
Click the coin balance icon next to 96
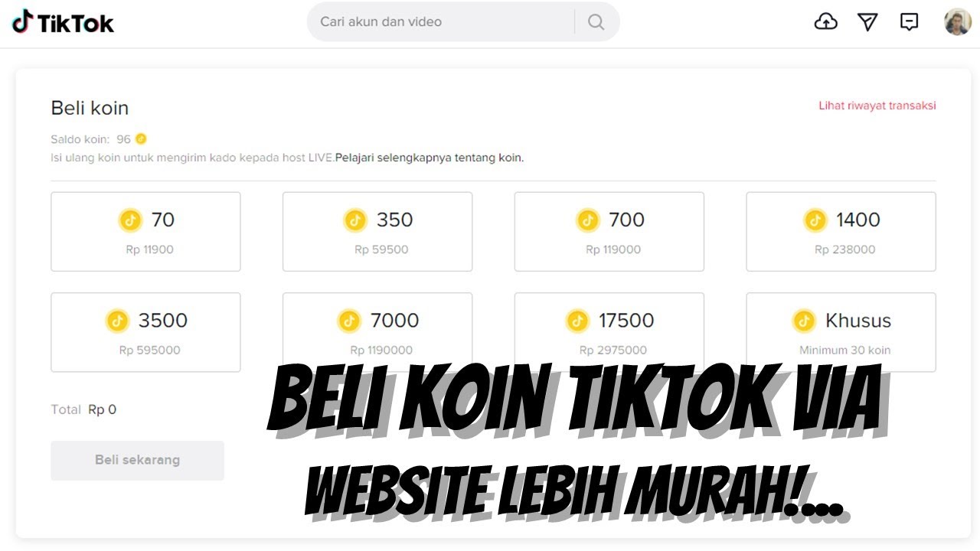pyautogui.click(x=141, y=139)
